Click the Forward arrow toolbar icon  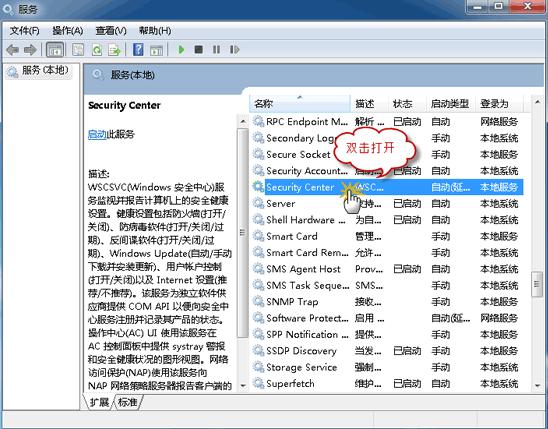(x=30, y=50)
